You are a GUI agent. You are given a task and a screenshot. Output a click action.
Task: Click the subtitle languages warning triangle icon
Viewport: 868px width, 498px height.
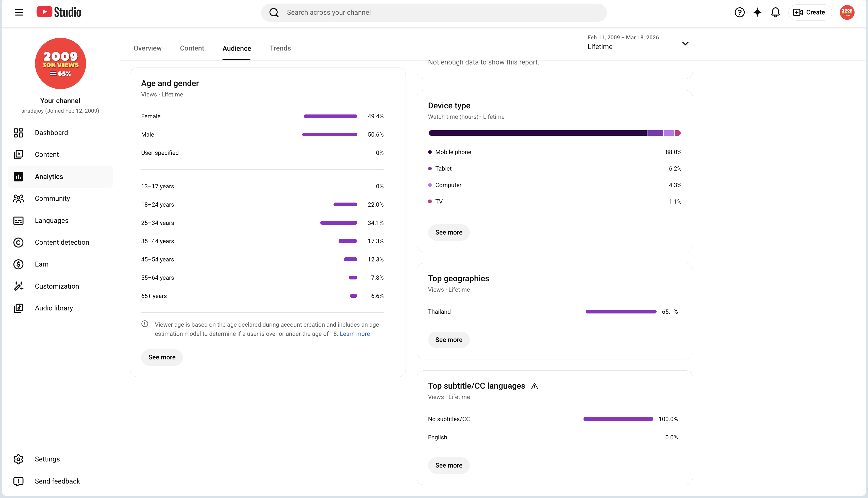coord(535,386)
